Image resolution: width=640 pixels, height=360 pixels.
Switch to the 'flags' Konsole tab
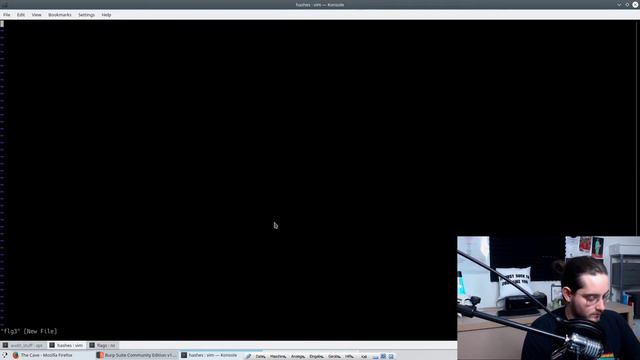[x=103, y=345]
